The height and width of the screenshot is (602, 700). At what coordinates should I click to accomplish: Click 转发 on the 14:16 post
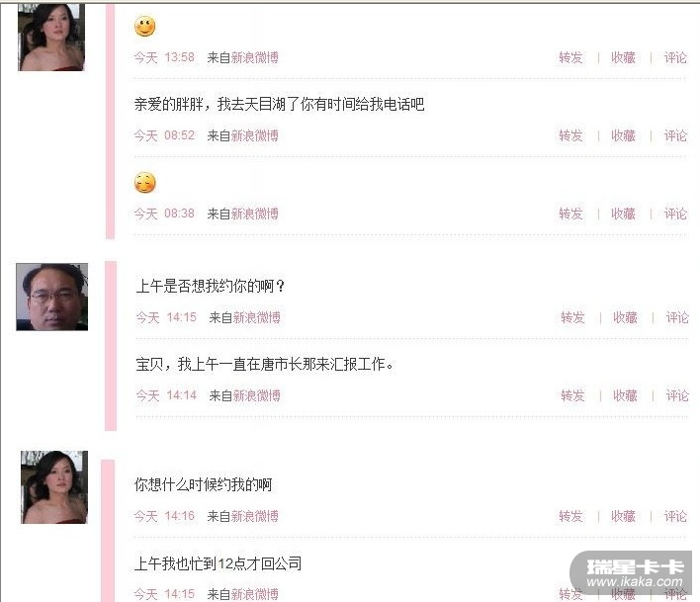coord(570,516)
